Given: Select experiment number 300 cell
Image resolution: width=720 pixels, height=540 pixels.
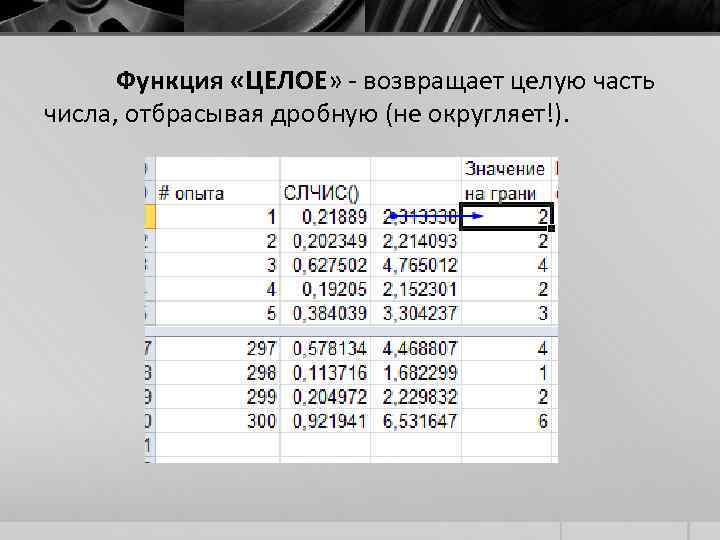Looking at the screenshot, I should [217, 421].
